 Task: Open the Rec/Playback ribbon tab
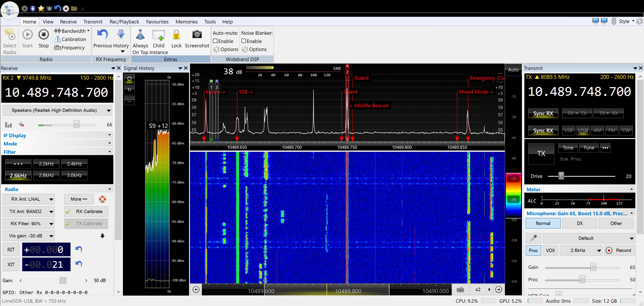pyautogui.click(x=124, y=22)
